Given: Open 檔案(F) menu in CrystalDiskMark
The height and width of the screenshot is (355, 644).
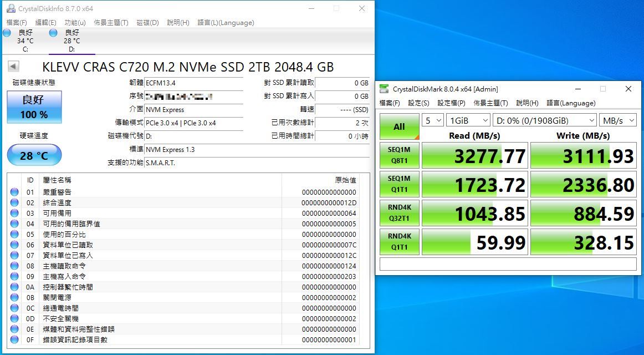Looking at the screenshot, I should point(390,103).
